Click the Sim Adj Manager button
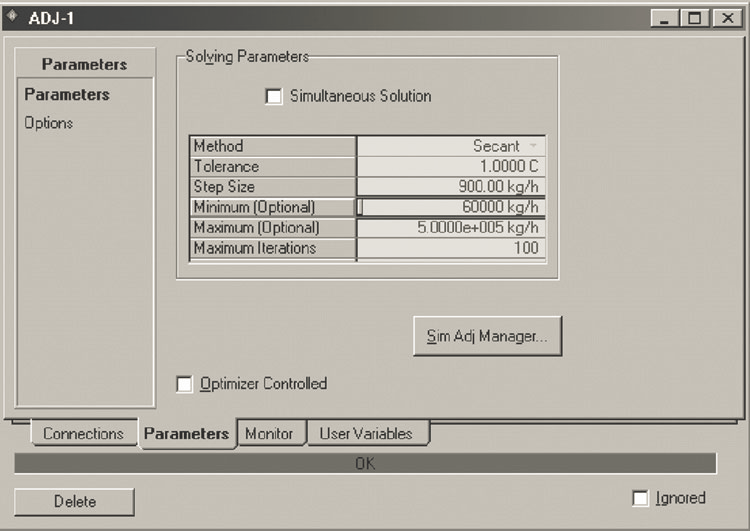750x531 pixels. point(487,337)
